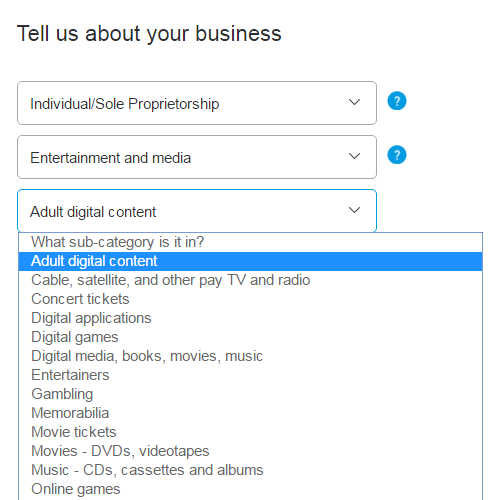The width and height of the screenshot is (500, 500).
Task: Select Digital games from the list
Action: click(250, 337)
